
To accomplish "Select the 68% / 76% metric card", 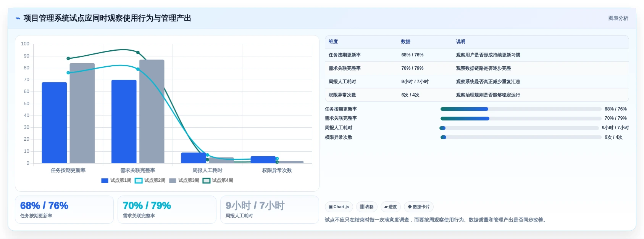I will (64, 210).
